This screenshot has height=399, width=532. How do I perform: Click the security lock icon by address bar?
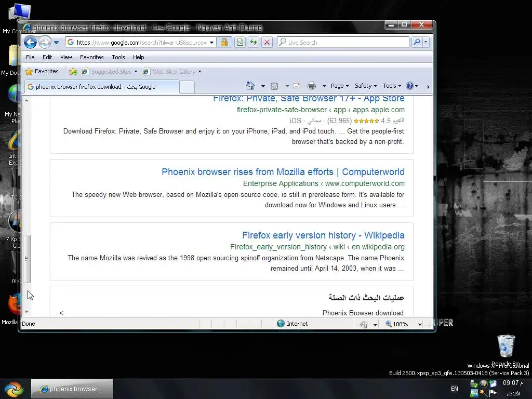224,43
